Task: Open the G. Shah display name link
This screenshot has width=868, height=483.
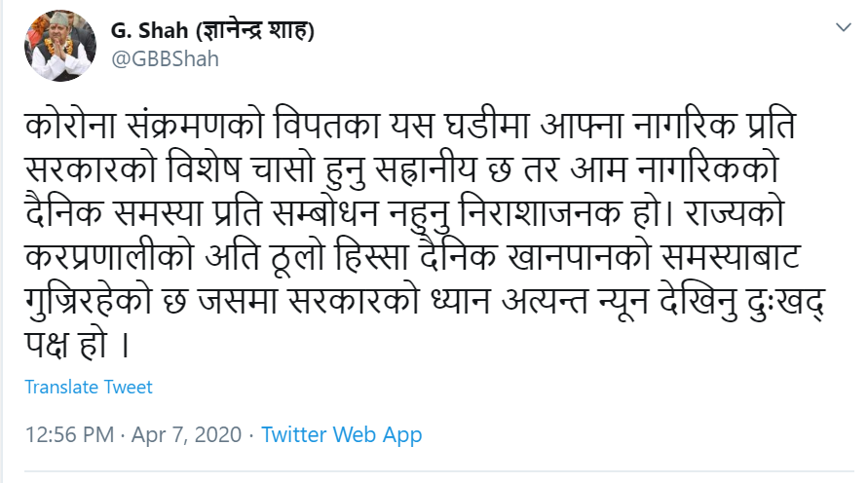Action: pos(148,30)
